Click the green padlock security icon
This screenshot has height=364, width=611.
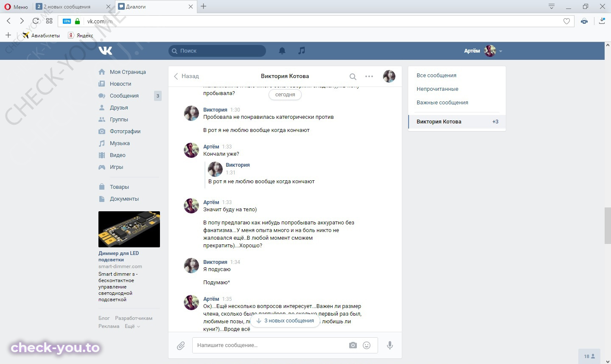pos(77,21)
